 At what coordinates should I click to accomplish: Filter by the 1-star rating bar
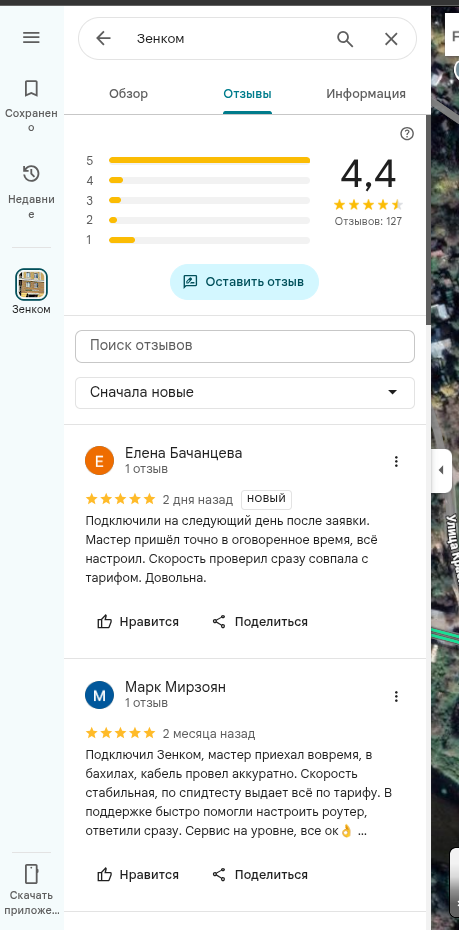click(x=198, y=240)
